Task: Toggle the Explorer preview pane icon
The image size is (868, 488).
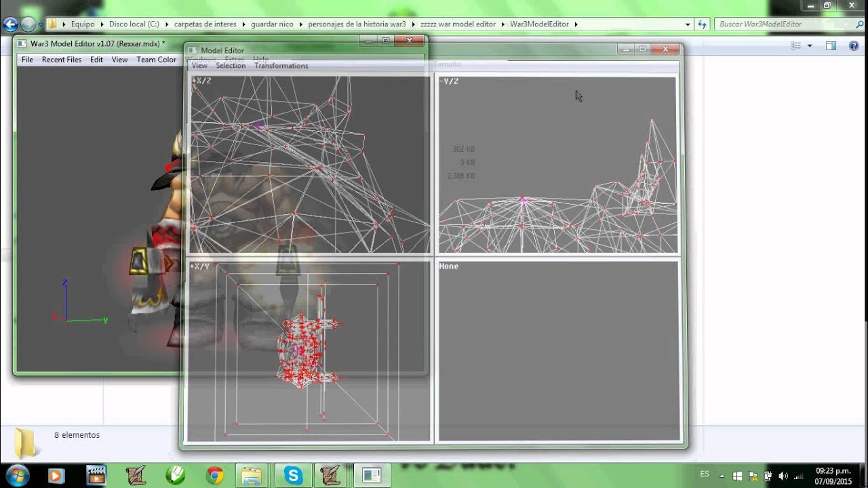Action: point(831,45)
